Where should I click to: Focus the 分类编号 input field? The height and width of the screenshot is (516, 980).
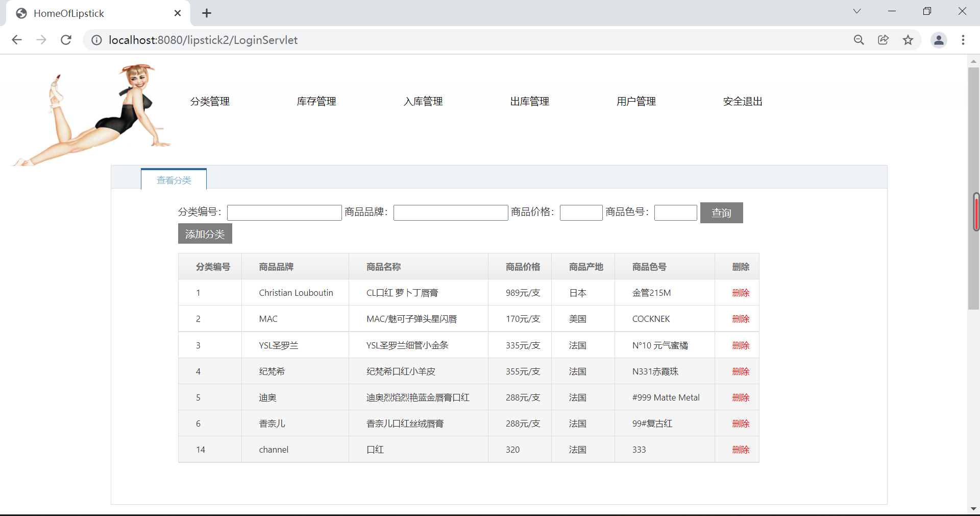(284, 213)
